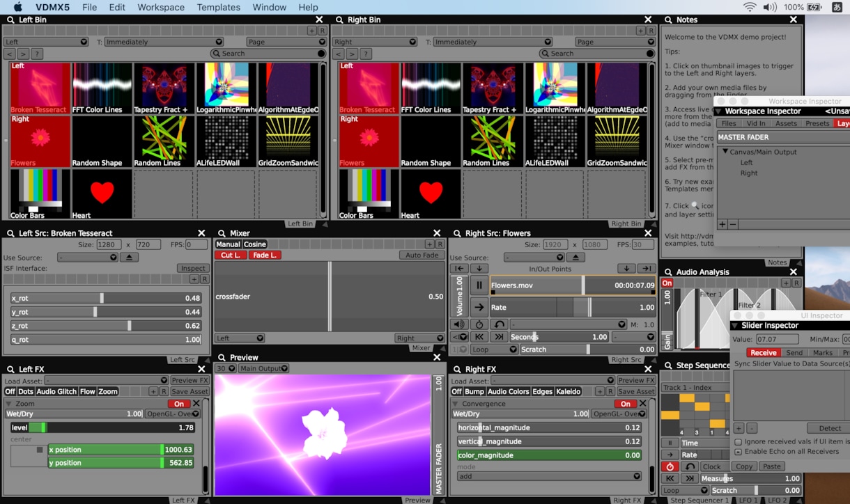Image resolution: width=850 pixels, height=504 pixels.
Task: Click the stopwatch icon in Right Src
Action: pos(479,324)
